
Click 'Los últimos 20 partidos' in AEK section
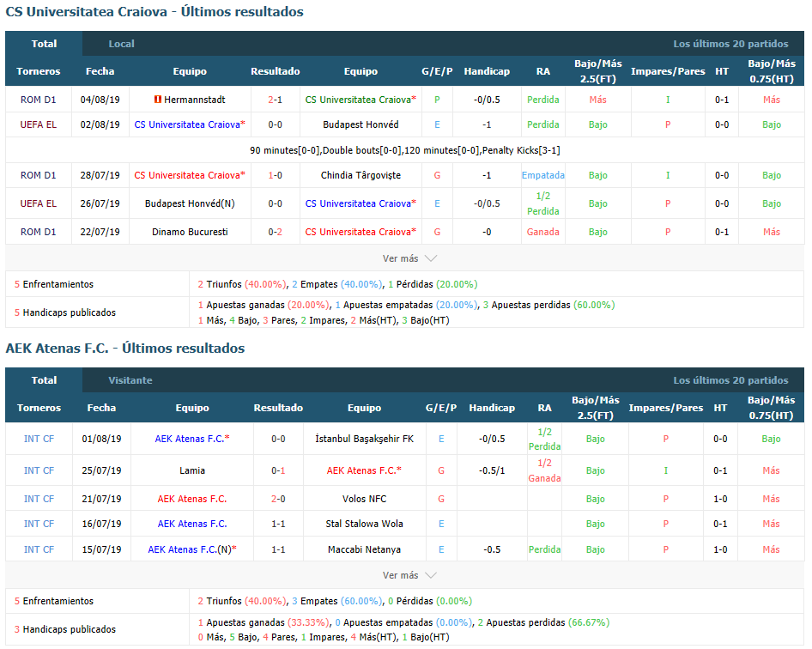[730, 379]
